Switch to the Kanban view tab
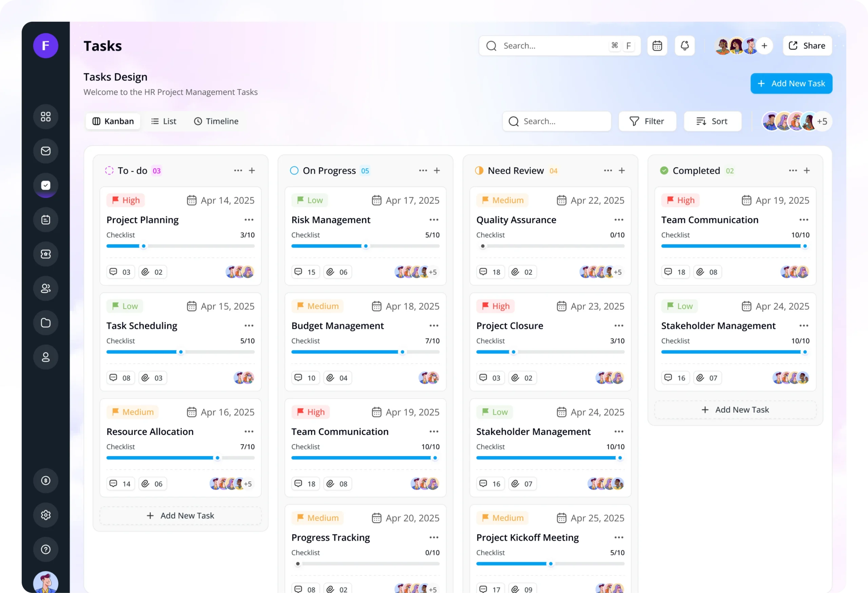This screenshot has height=593, width=868. click(x=113, y=121)
